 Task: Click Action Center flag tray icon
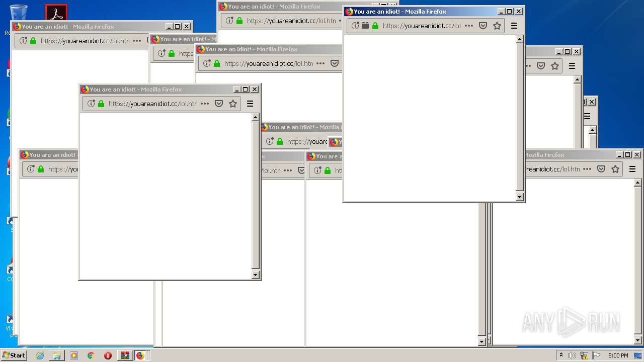(x=596, y=355)
